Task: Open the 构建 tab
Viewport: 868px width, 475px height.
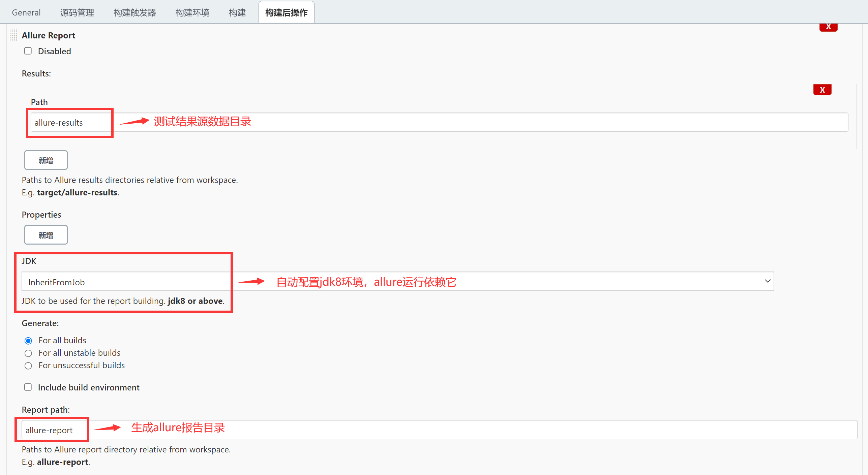Action: pos(237,13)
